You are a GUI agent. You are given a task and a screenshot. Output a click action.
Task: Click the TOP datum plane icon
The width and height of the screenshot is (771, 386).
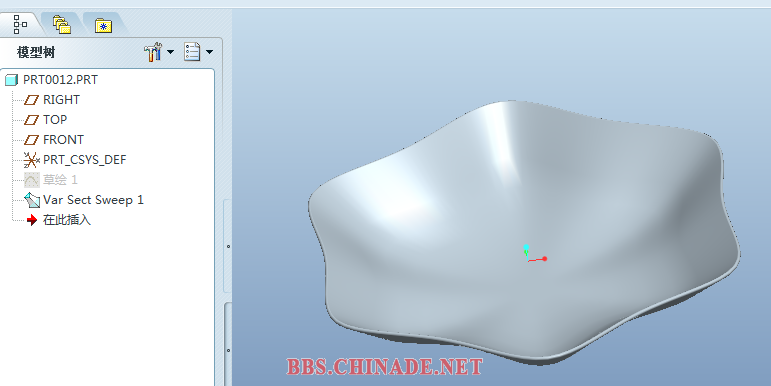coord(31,120)
